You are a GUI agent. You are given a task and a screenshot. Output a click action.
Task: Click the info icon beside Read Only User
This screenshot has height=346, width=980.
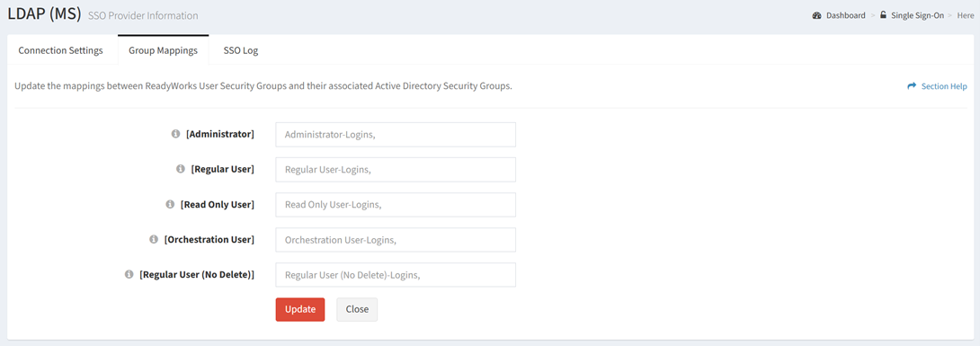170,204
